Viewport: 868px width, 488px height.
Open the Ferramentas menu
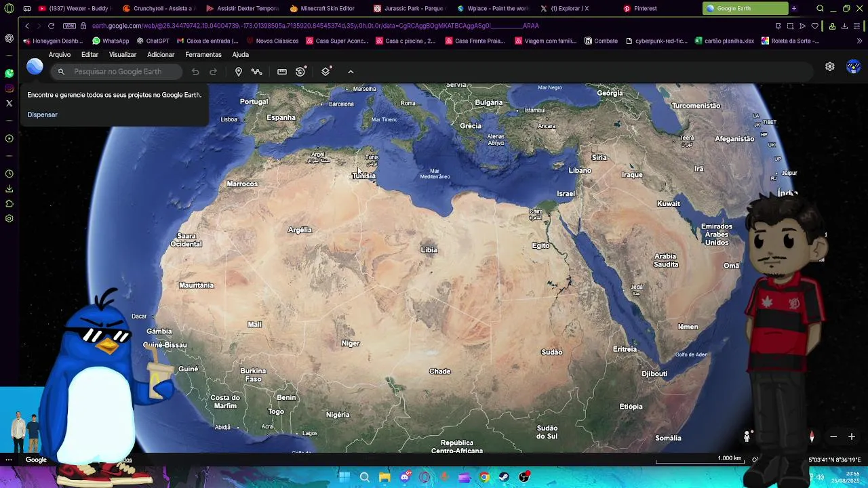pyautogui.click(x=203, y=54)
